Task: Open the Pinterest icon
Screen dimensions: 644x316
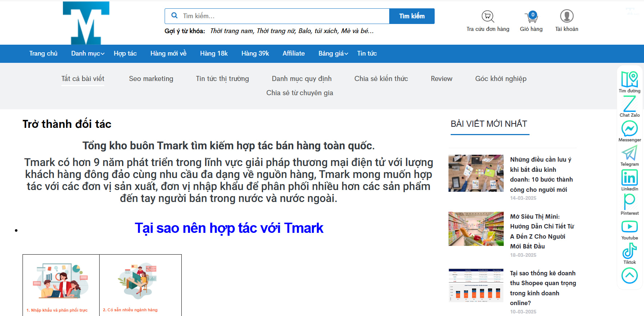Action: [629, 202]
